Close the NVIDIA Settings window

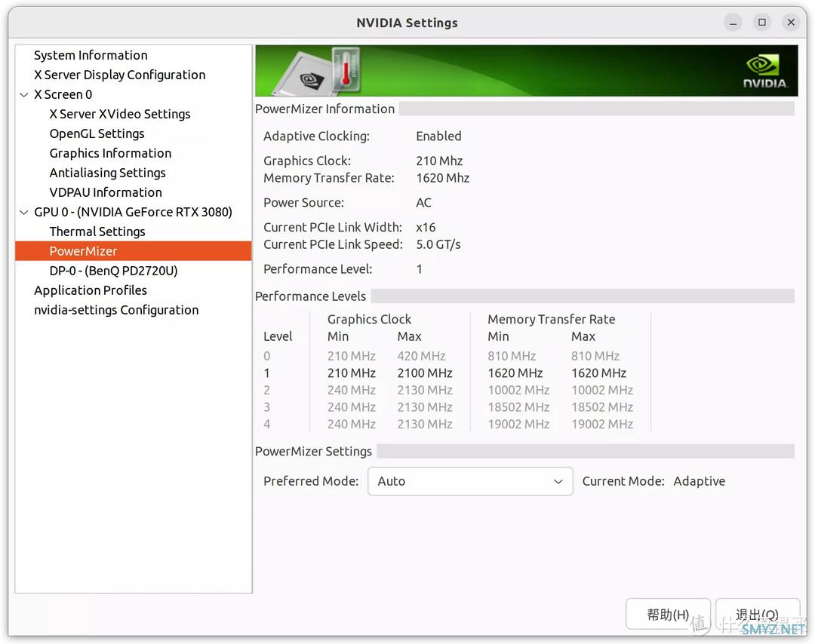click(x=791, y=23)
